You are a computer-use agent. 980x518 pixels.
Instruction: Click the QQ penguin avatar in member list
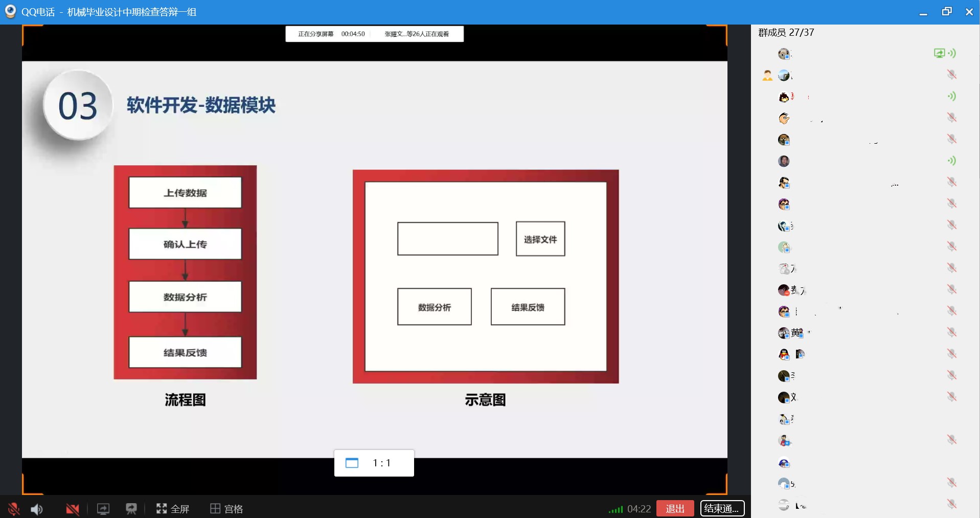click(784, 354)
